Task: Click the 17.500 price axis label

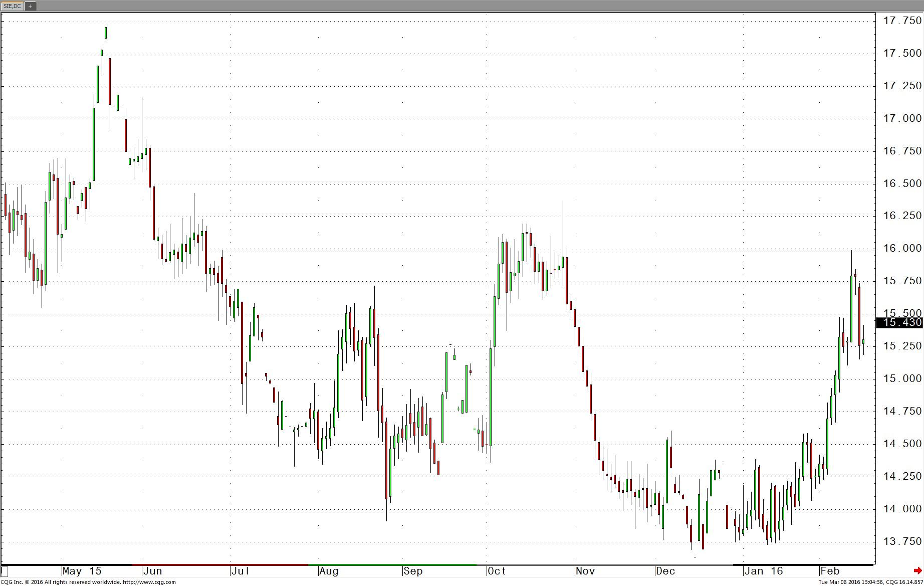Action: [x=902, y=53]
